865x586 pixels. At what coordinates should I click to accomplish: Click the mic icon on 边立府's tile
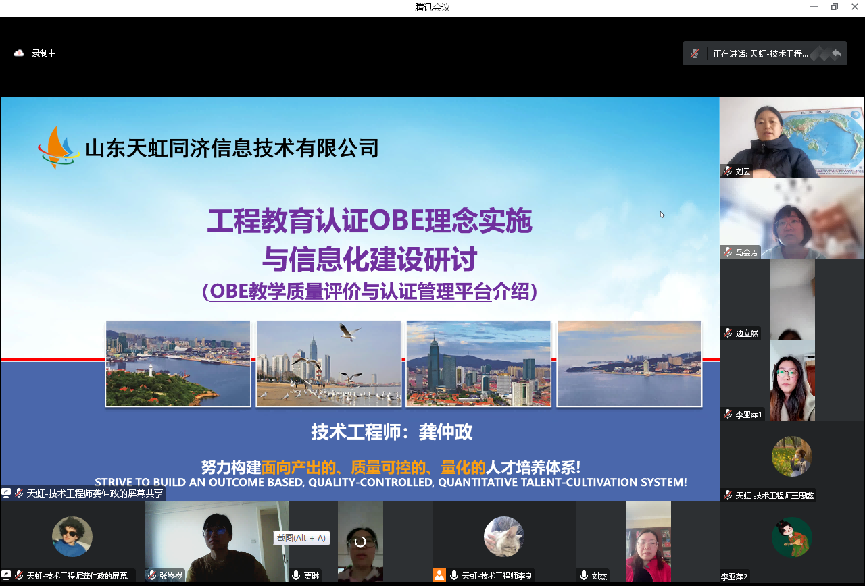(728, 333)
